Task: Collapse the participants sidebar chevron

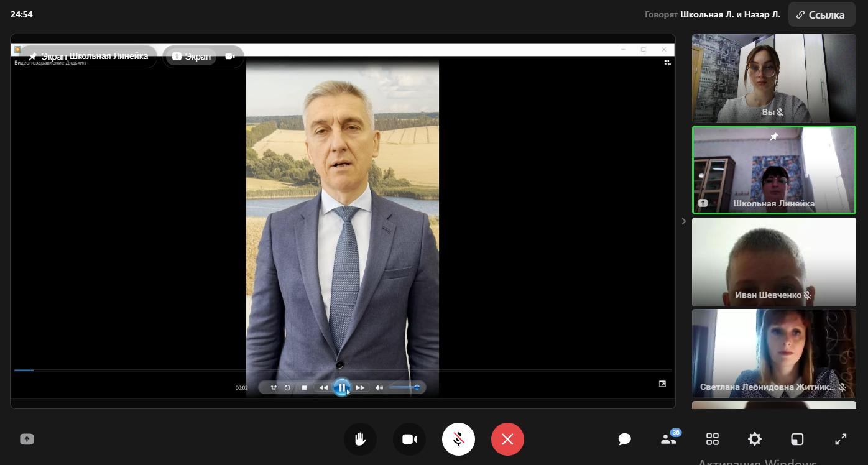Action: (x=684, y=221)
